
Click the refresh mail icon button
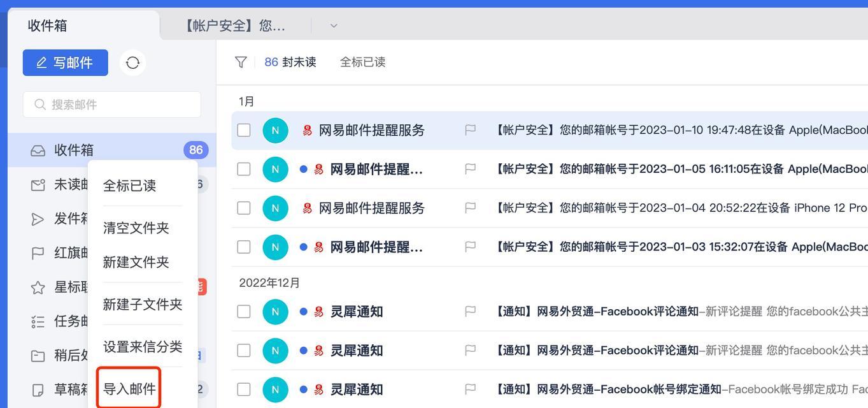click(132, 62)
